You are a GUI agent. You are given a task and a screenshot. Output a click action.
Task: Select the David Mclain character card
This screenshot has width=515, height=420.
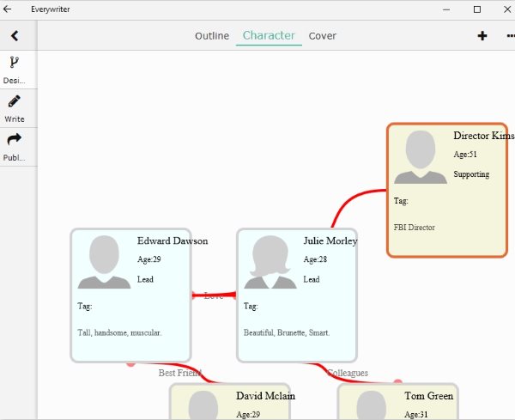pos(230,402)
